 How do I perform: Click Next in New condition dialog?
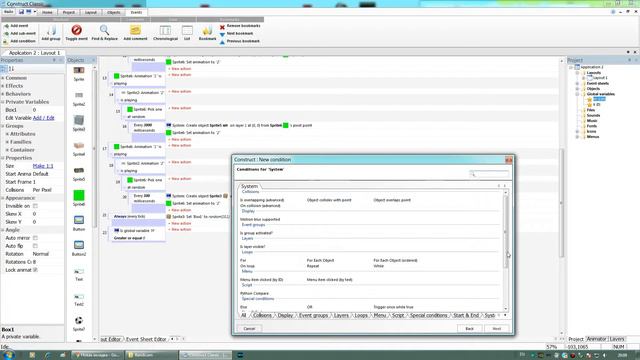pos(496,329)
